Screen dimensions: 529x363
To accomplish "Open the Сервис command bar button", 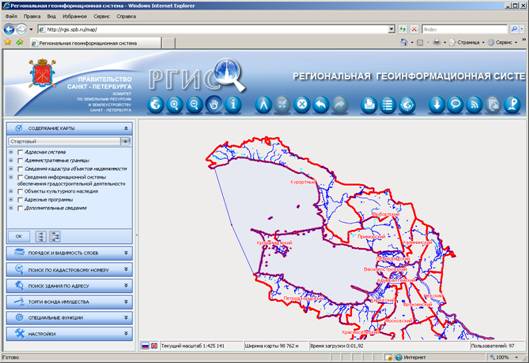I will click(504, 43).
